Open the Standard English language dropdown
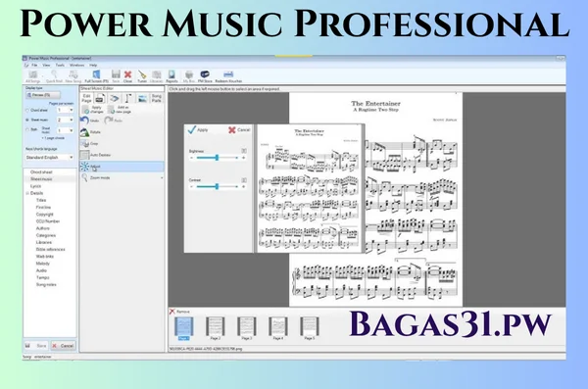 tap(49, 158)
